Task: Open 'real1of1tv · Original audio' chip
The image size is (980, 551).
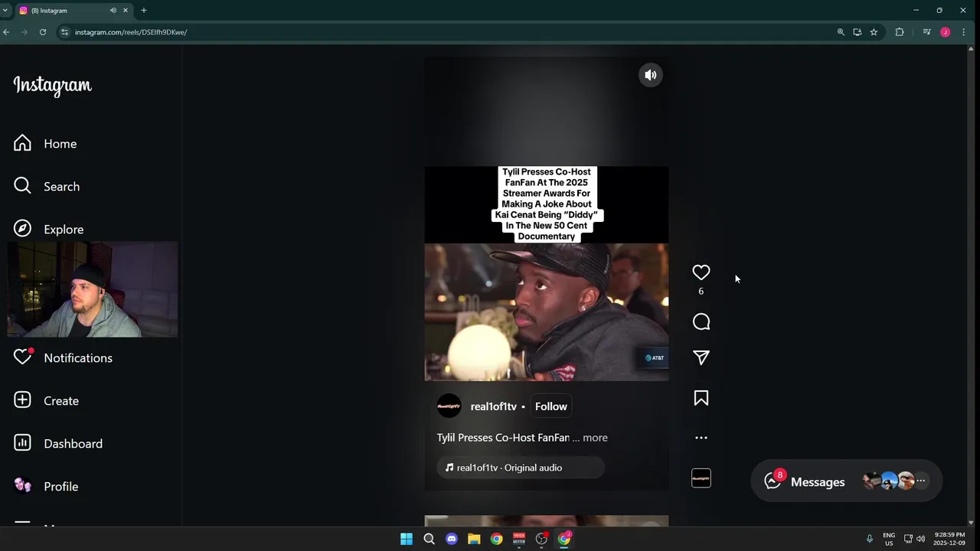Action: coord(521,468)
